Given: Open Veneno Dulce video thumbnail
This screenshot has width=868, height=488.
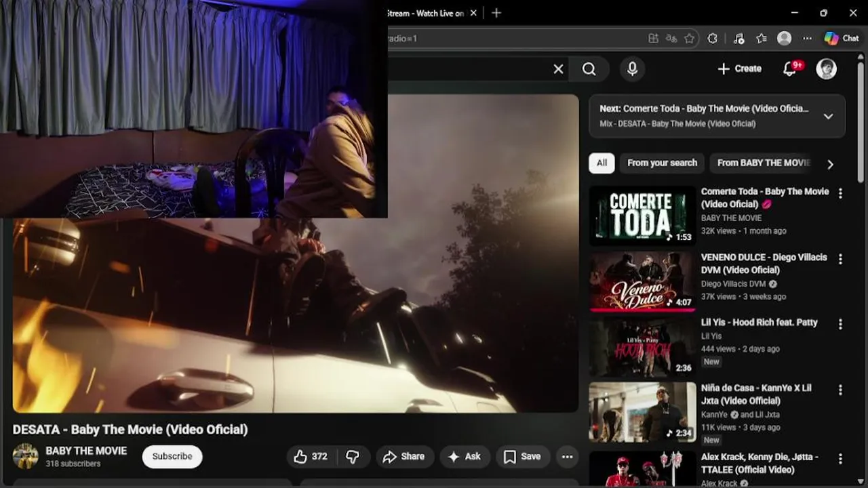Looking at the screenshot, I should [x=642, y=281].
